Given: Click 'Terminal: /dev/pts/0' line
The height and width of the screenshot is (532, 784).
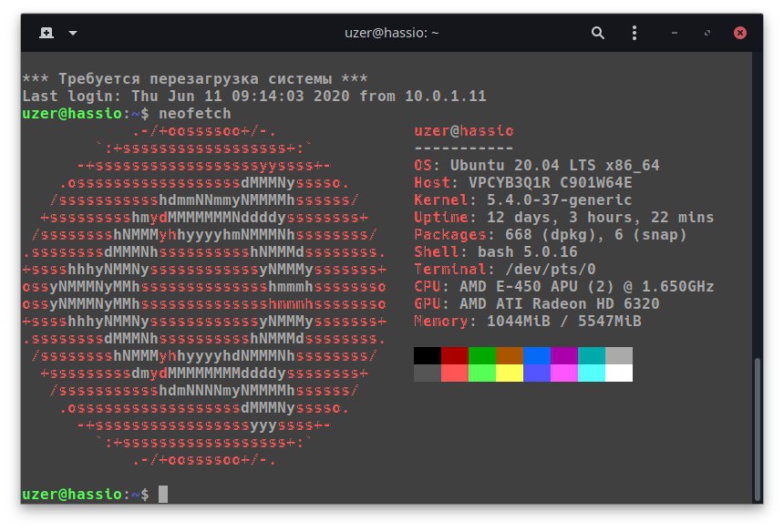Looking at the screenshot, I should click(x=505, y=270).
